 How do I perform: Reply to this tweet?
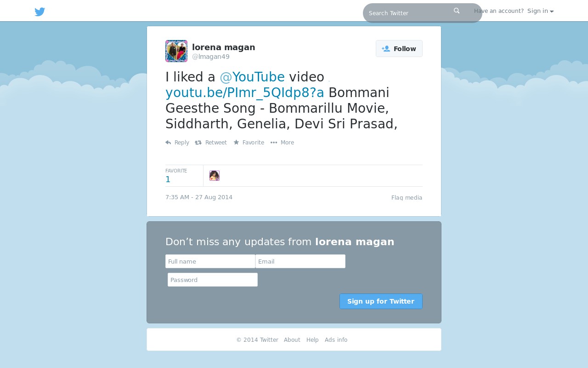(177, 143)
